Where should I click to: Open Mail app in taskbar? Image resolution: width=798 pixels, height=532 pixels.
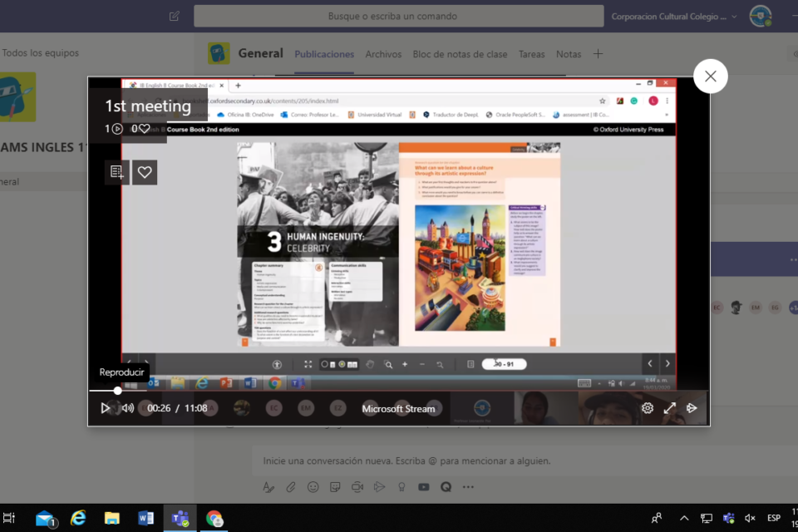coord(46,519)
